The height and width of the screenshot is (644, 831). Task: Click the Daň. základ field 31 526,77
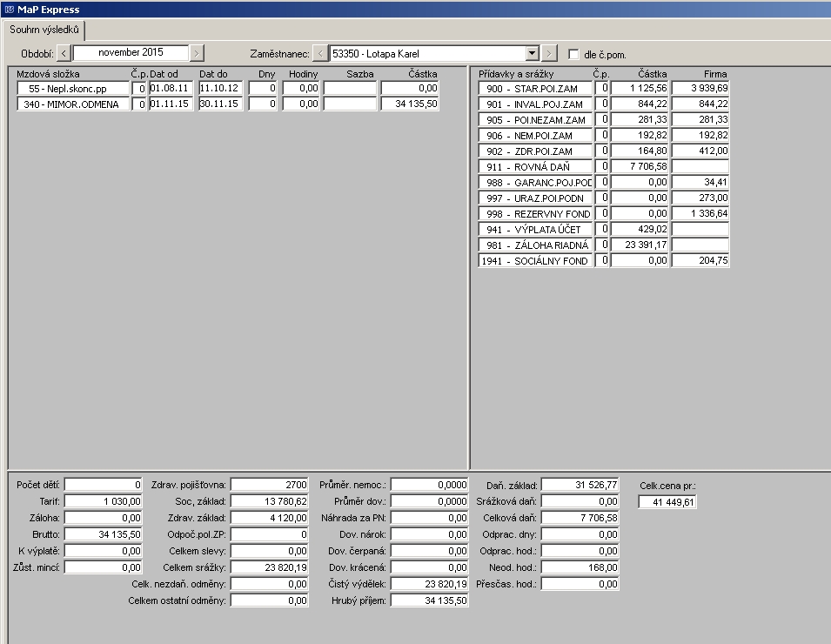580,485
